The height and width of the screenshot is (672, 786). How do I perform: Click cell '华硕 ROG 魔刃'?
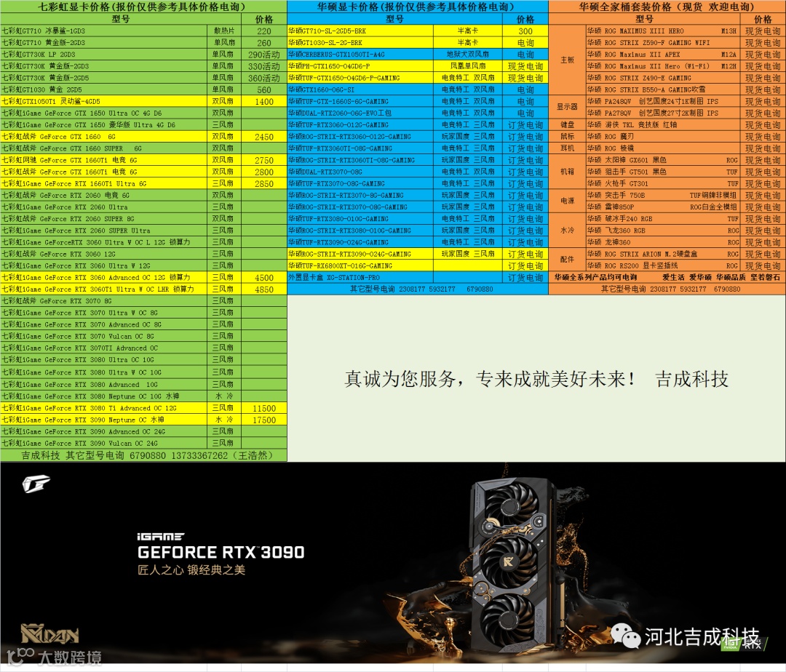[x=662, y=137]
